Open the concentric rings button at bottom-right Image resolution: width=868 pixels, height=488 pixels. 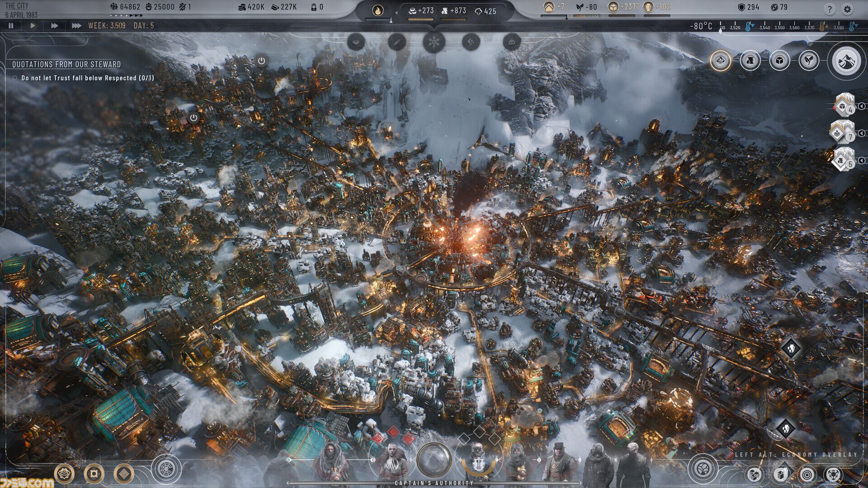pyautogui.click(x=807, y=474)
